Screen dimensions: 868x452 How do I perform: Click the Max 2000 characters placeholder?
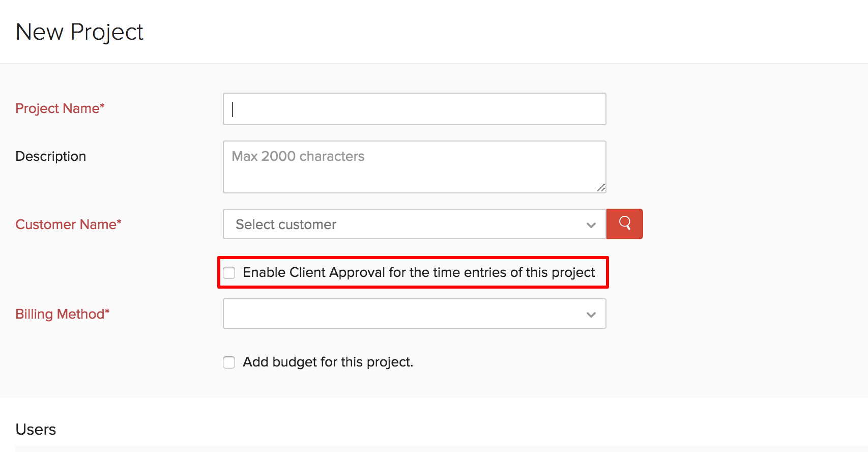298,156
